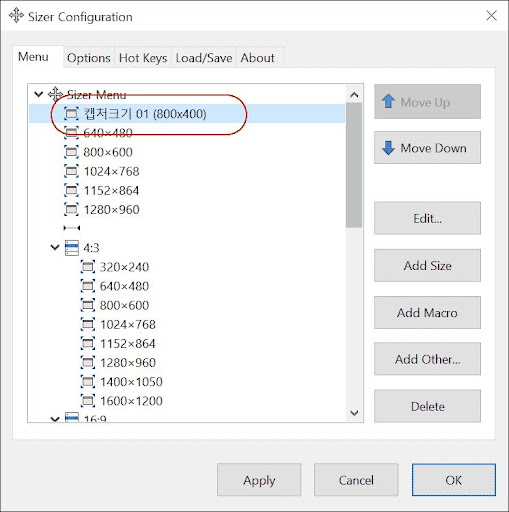Cancel the Sizer Configuration dialog
Viewport: 509px width, 512px height.
[356, 480]
